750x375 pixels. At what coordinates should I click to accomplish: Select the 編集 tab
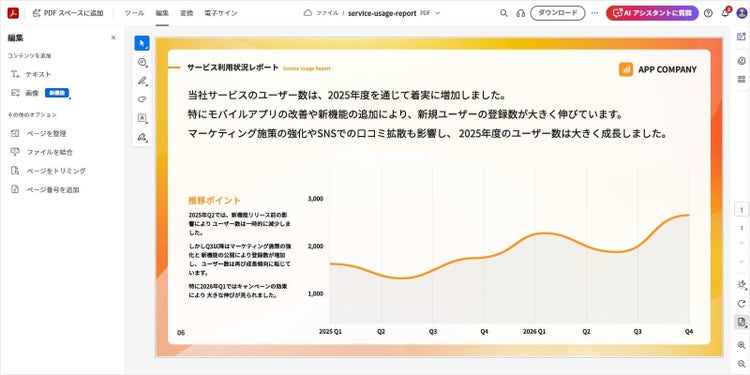162,13
